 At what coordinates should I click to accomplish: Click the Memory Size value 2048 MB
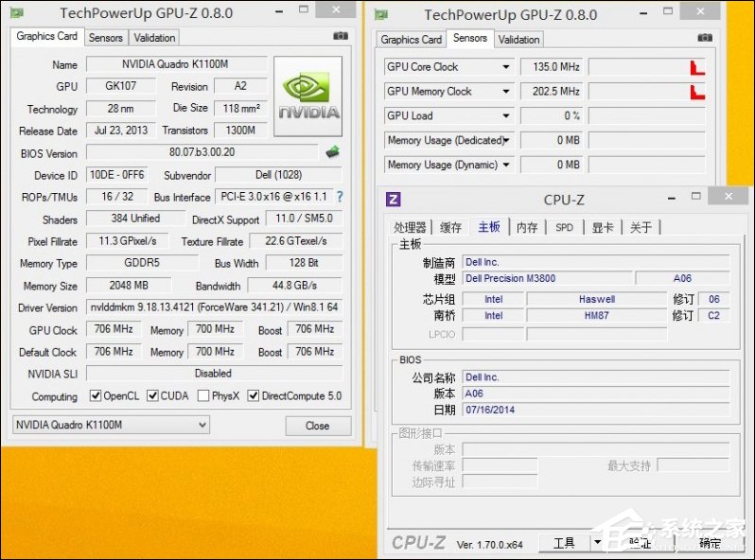point(129,285)
